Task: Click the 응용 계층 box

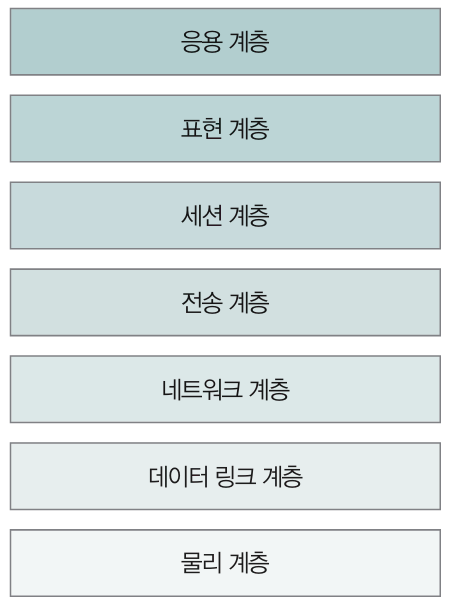Action: 225,42
